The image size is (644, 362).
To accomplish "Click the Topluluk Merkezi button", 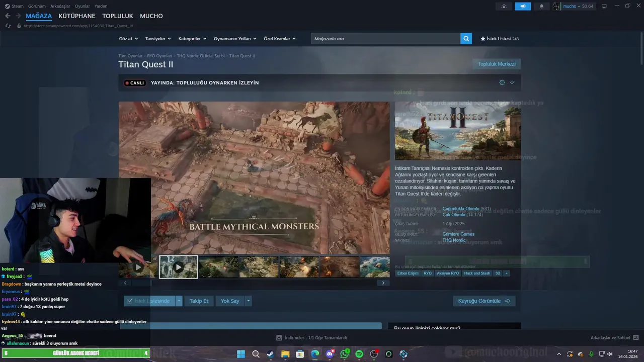I will (497, 64).
